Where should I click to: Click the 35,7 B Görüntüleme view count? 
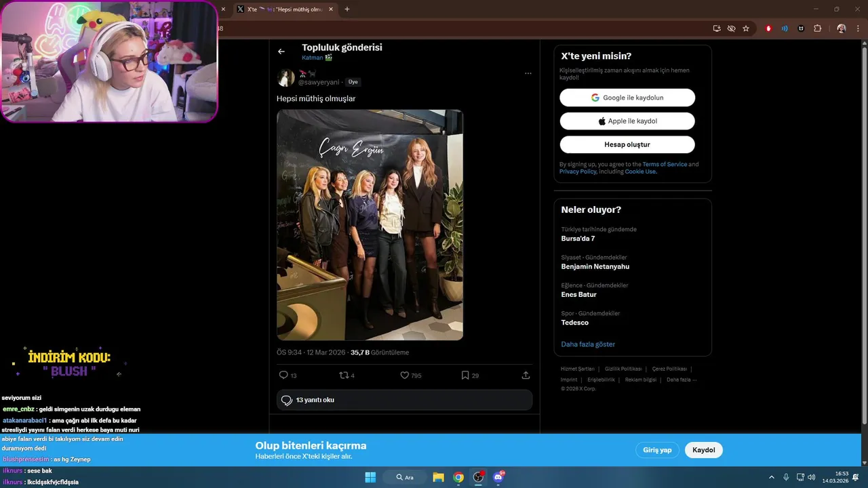tap(380, 352)
